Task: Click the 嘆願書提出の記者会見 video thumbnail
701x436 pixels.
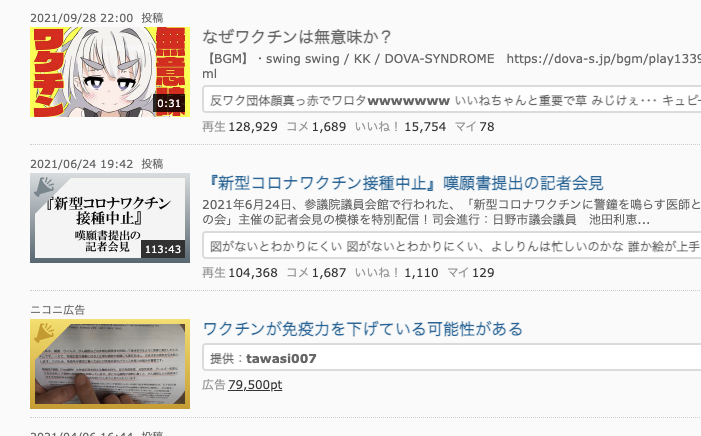Action: coord(110,218)
